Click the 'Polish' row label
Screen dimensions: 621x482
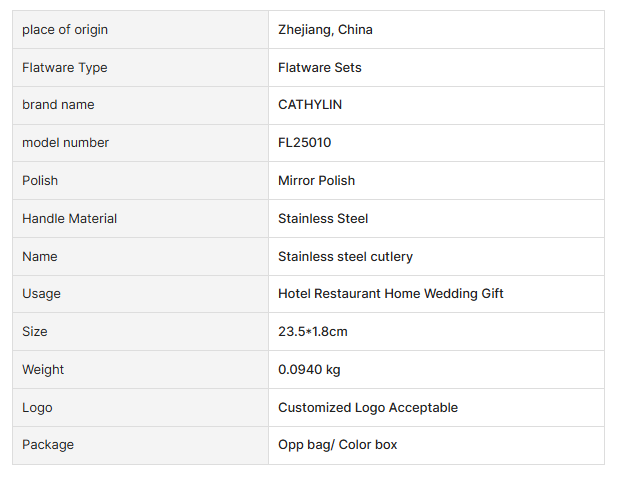click(40, 181)
